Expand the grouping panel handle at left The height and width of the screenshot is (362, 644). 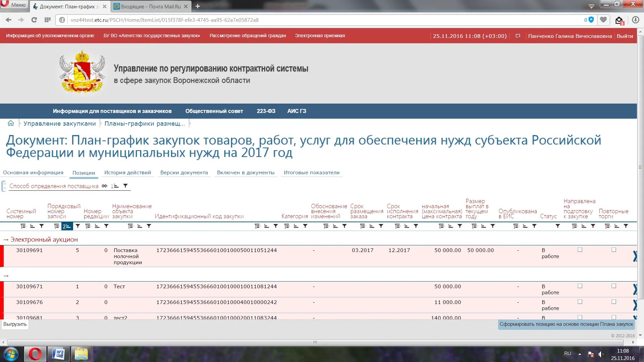click(x=4, y=186)
